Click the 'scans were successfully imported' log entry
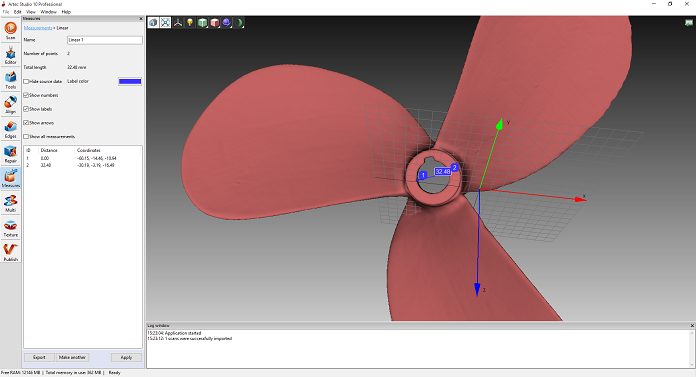Screen dimensions: 696x377 pyautogui.click(x=190, y=338)
